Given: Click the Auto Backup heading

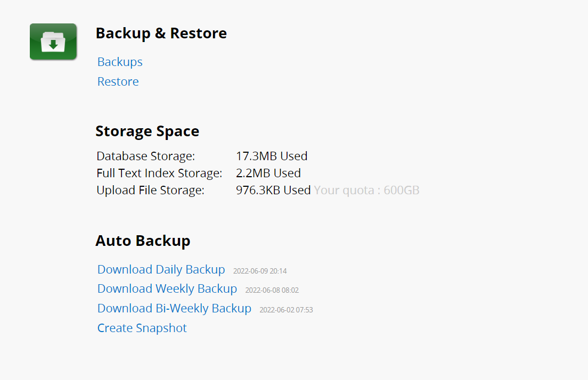Looking at the screenshot, I should point(143,241).
